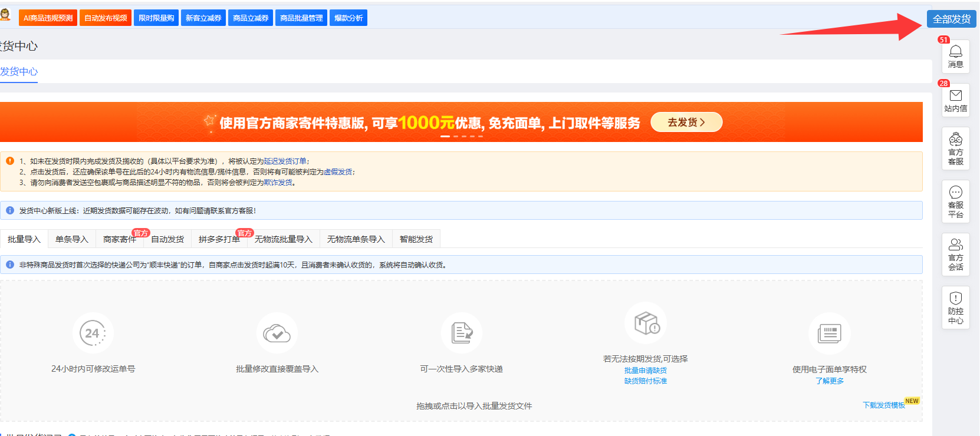Open AI商品违规预测 tool
This screenshot has width=980, height=436.
[x=48, y=18]
